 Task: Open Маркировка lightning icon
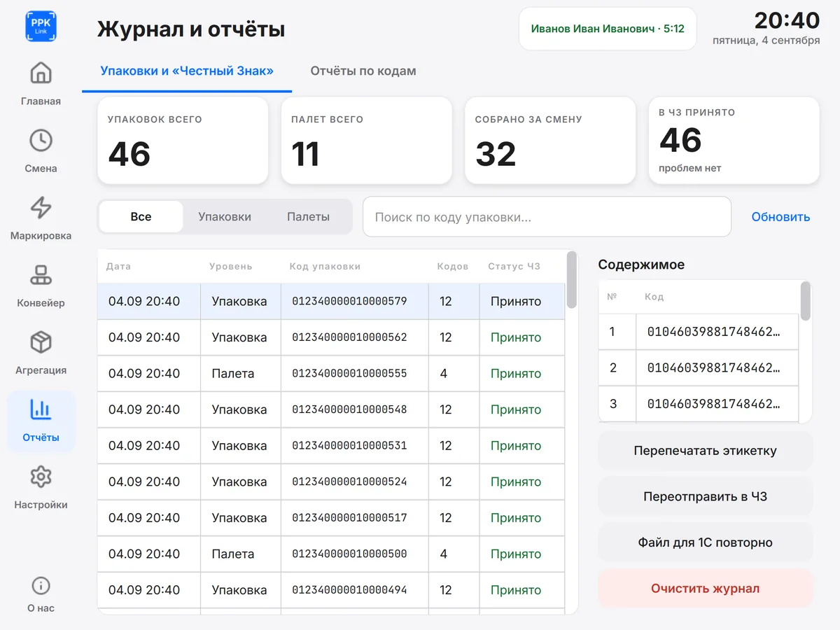(x=41, y=207)
